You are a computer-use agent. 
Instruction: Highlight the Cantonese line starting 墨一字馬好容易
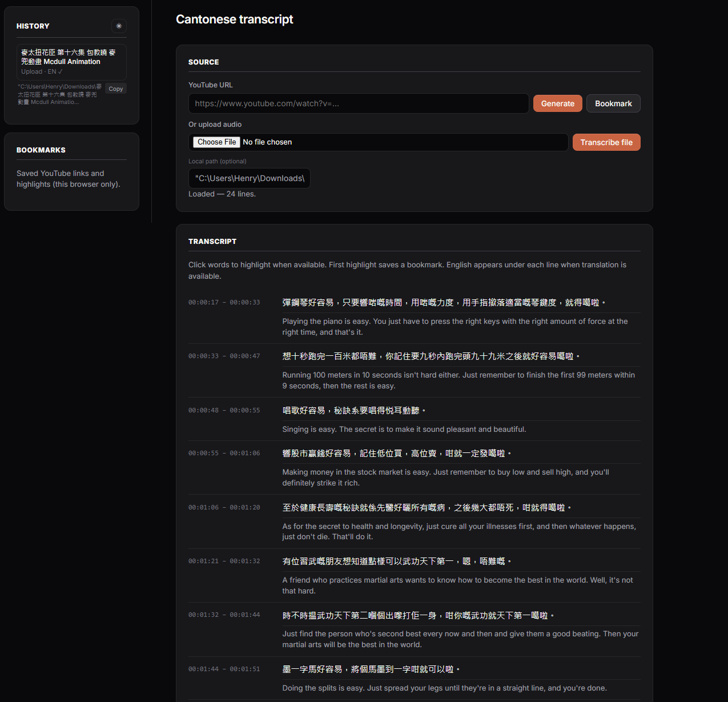click(x=371, y=669)
